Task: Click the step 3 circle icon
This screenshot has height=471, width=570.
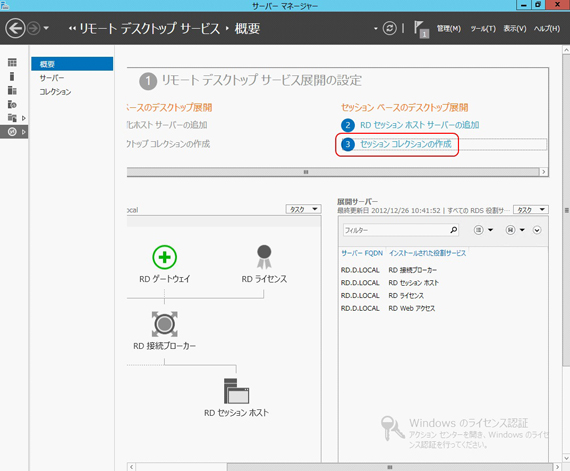Action: click(x=348, y=144)
